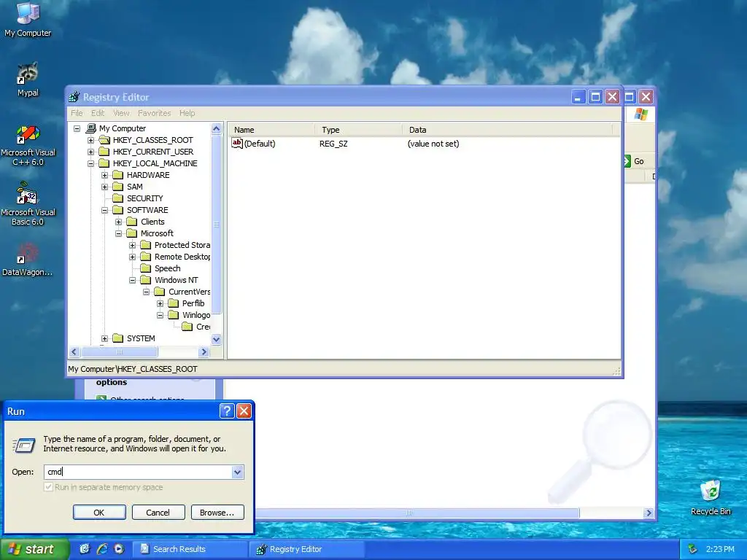This screenshot has width=747, height=560.
Task: Click the registry tree vertical scrollbar thumb
Action: click(x=216, y=225)
